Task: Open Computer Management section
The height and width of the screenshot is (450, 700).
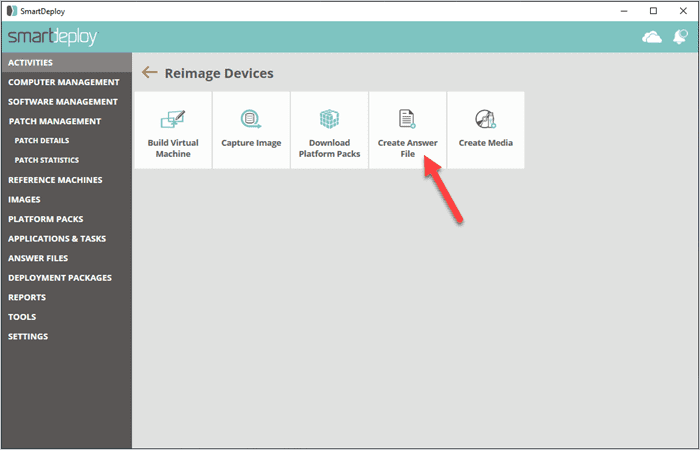Action: coord(67,82)
